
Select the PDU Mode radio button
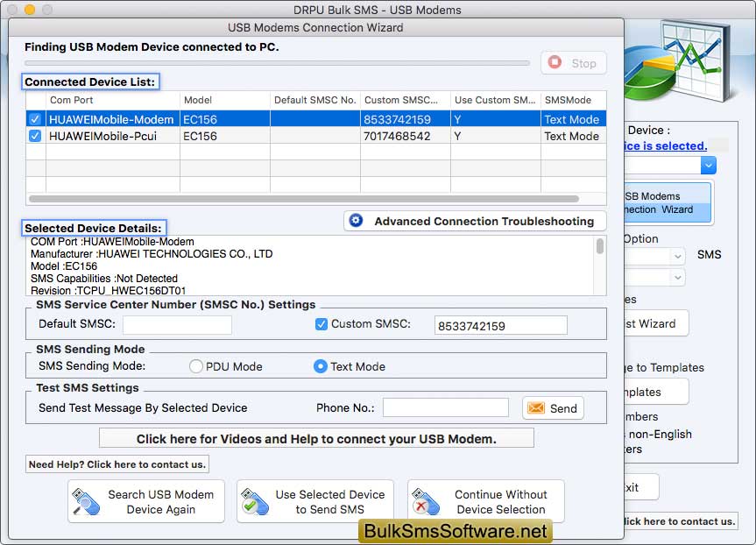click(195, 366)
